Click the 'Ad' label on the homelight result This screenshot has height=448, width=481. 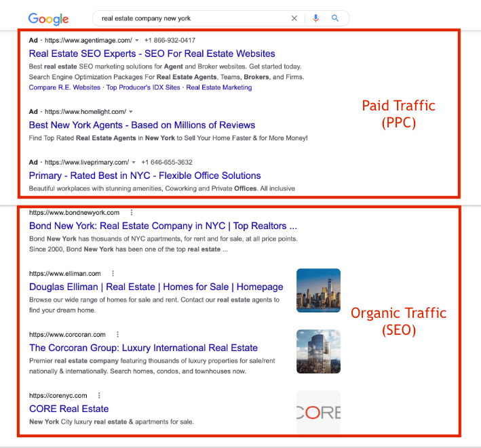(x=33, y=112)
